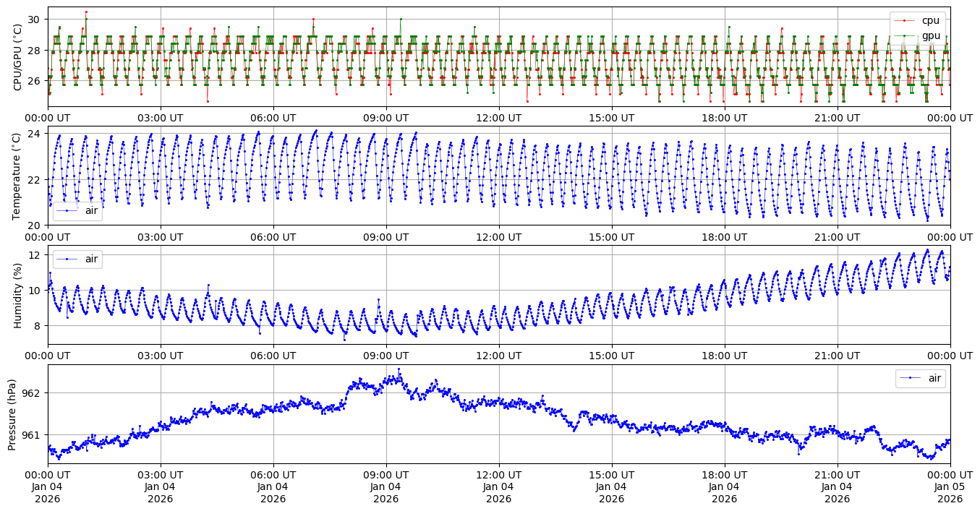Click 12:00 UT tick on the Pressure plot
The width and height of the screenshot is (980, 511).
(x=498, y=474)
